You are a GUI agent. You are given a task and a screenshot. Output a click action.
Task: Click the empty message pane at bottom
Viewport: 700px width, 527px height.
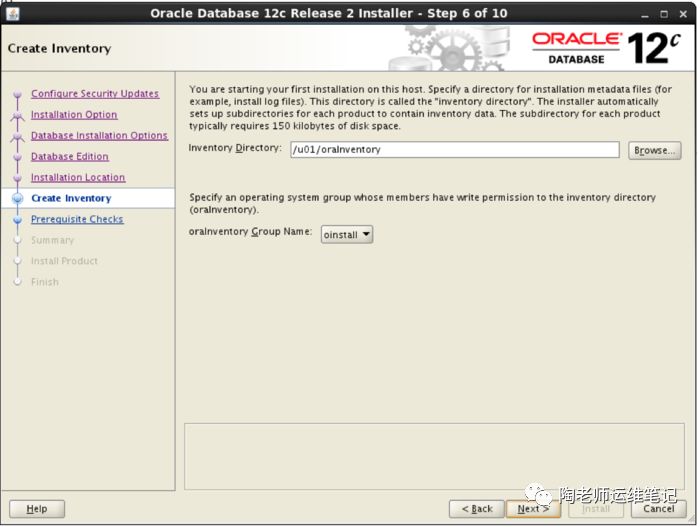(434, 456)
